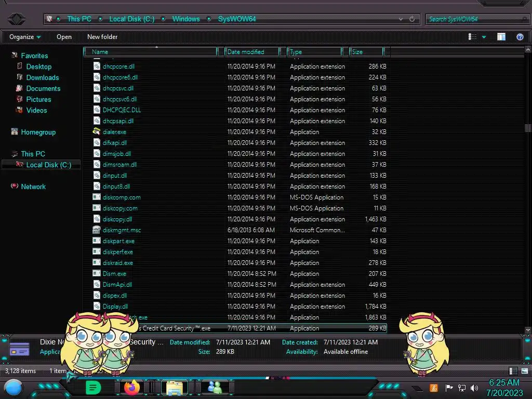Open Desktop in navigation pane
Viewport: 532px width, 399px height.
(38, 66)
